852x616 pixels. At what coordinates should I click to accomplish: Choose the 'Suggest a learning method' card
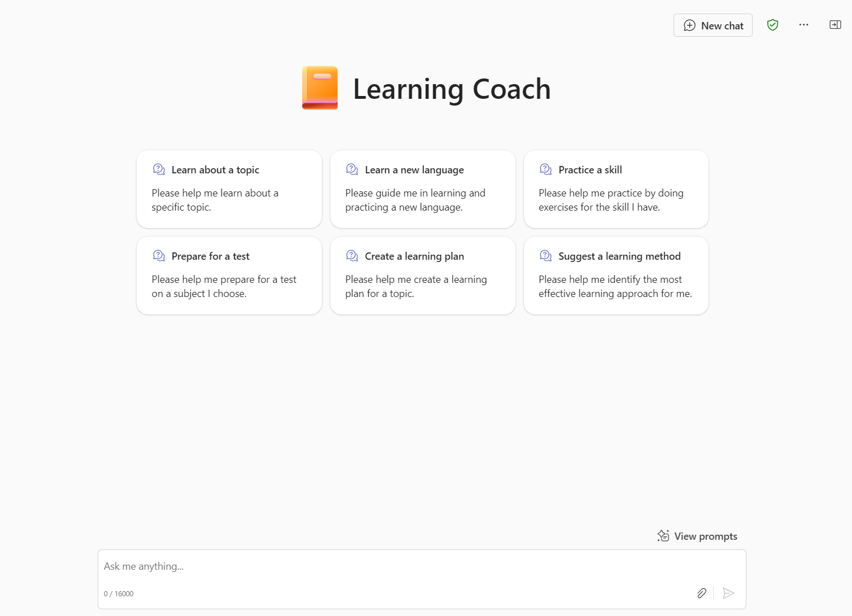click(616, 276)
